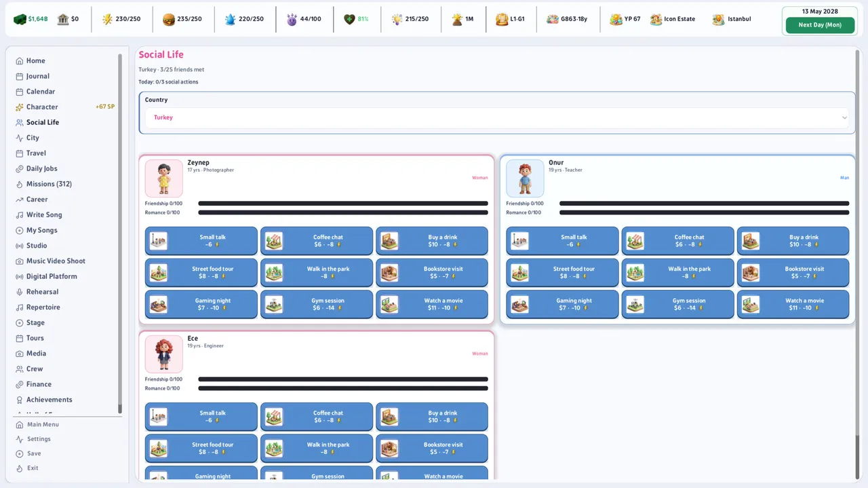868x488 pixels.
Task: Click Zeynep's avatar portrait
Action: pos(163,179)
